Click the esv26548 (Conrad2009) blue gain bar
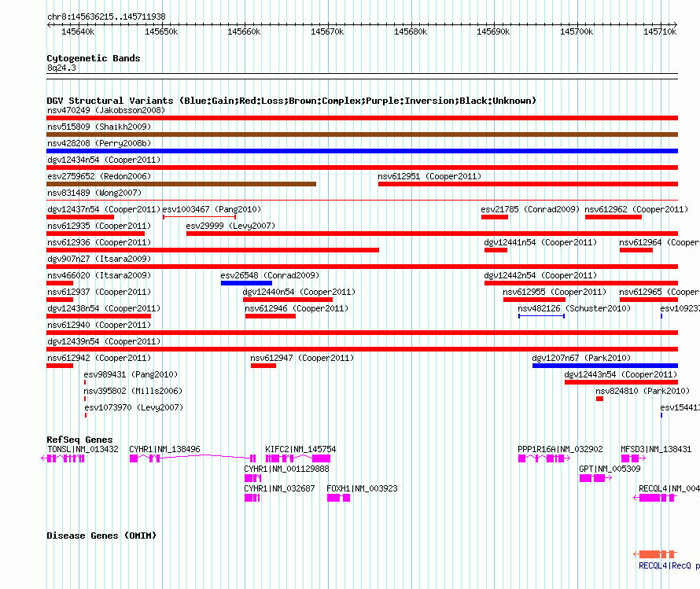This screenshot has height=589, width=700. coord(246,283)
